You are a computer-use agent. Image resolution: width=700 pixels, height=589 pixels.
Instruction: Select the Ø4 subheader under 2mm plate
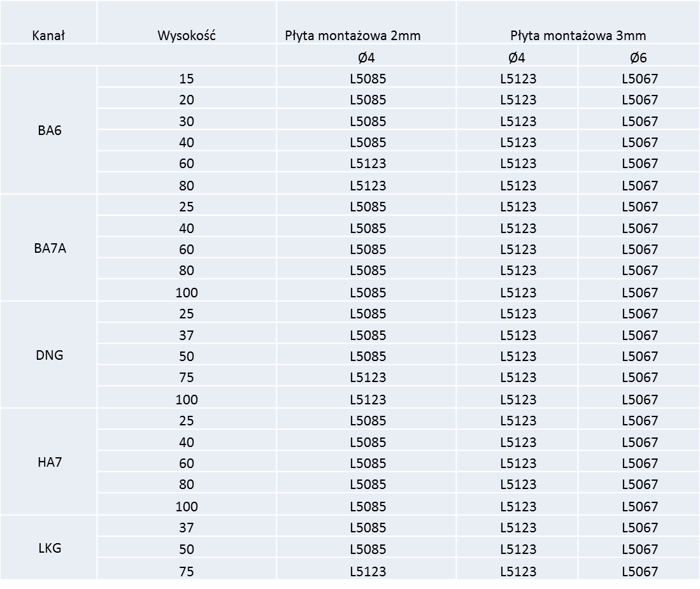tap(366, 57)
